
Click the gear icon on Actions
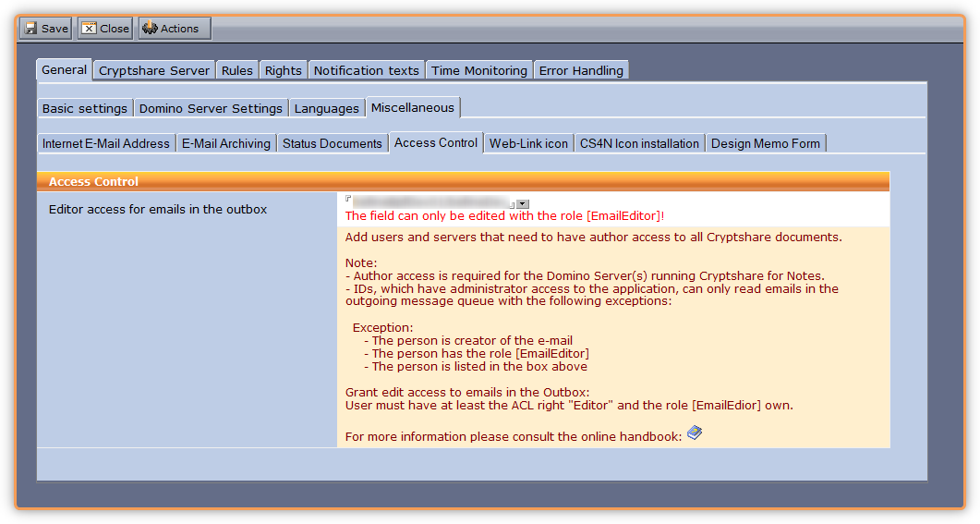pos(150,28)
